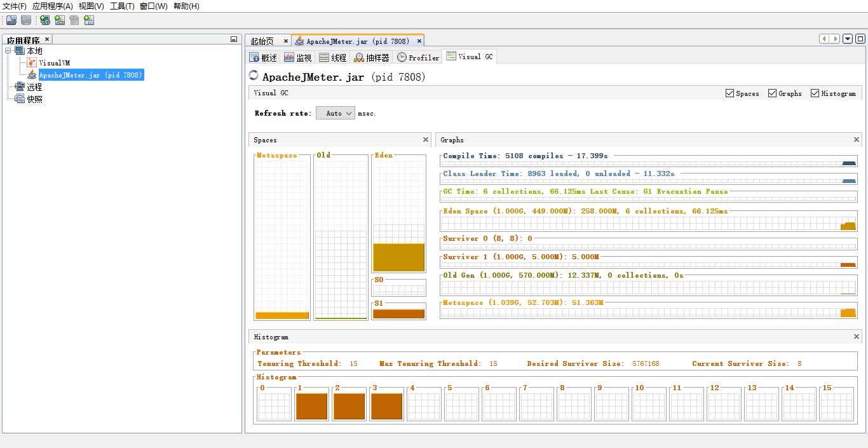This screenshot has width=868, height=448.
Task: Switch to the 概述 overview tab
Action: 263,57
